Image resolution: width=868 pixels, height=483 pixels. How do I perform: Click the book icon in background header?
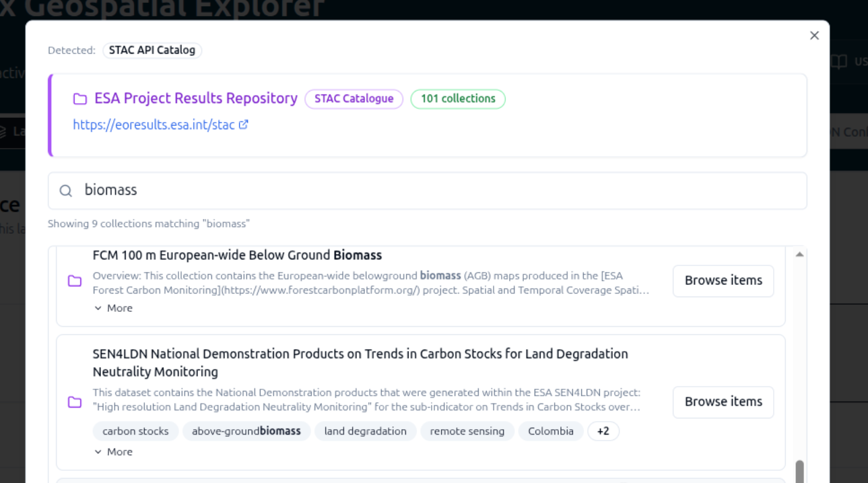(838, 62)
